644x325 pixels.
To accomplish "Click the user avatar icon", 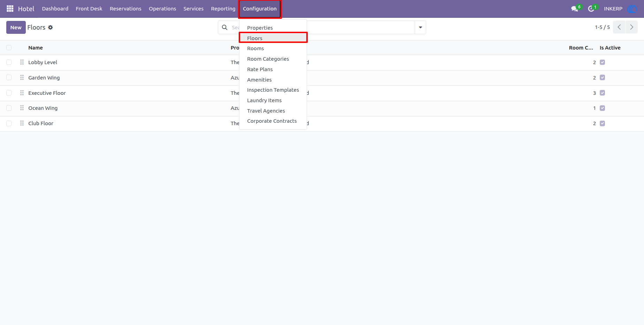I will point(632,9).
